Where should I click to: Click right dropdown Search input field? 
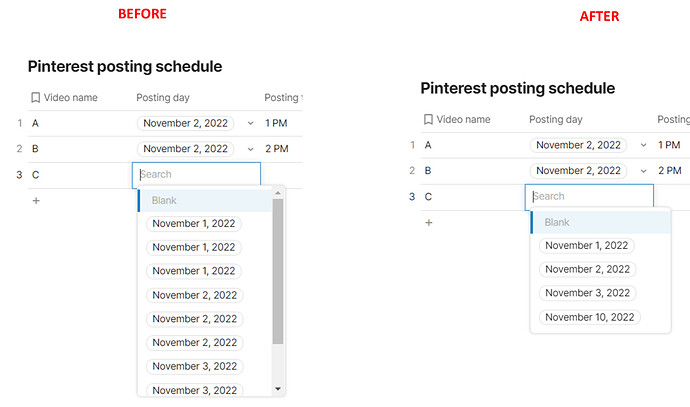tap(589, 196)
